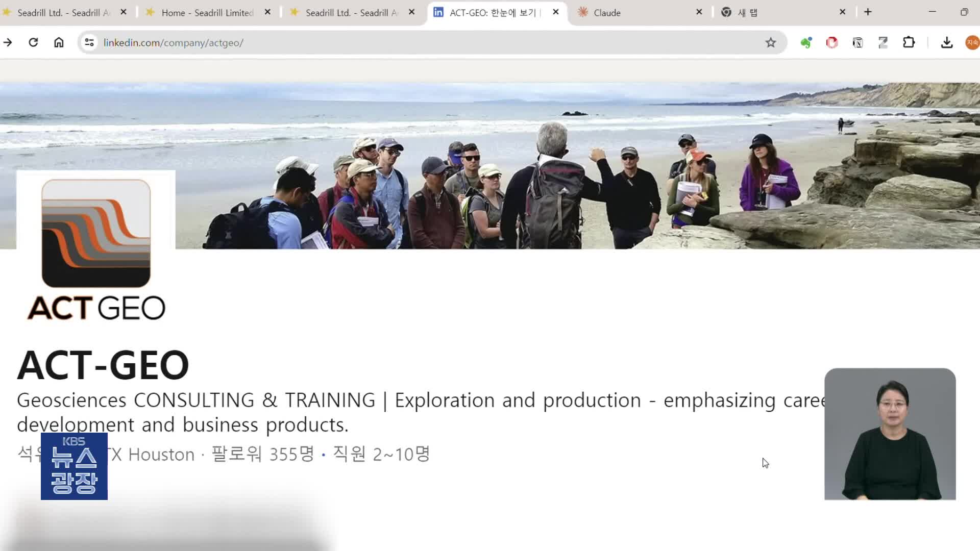Open the Notion extension icon

tap(857, 43)
